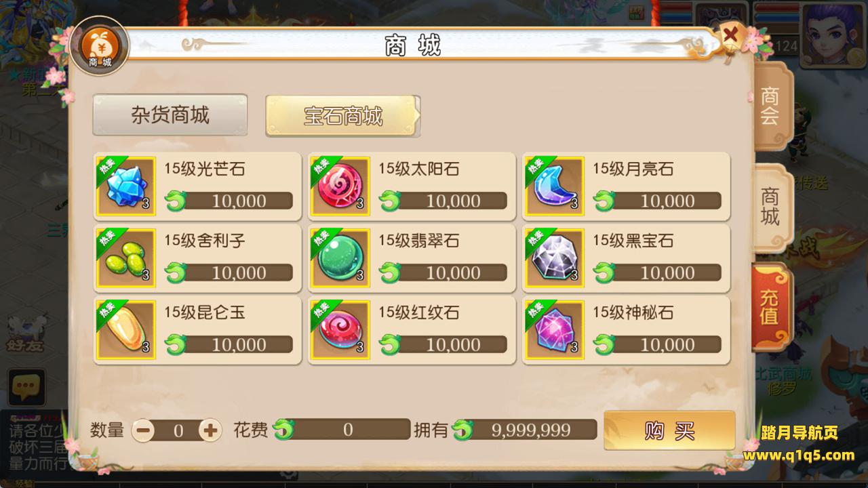
Task: Click the 购买 purchase button
Action: click(669, 430)
